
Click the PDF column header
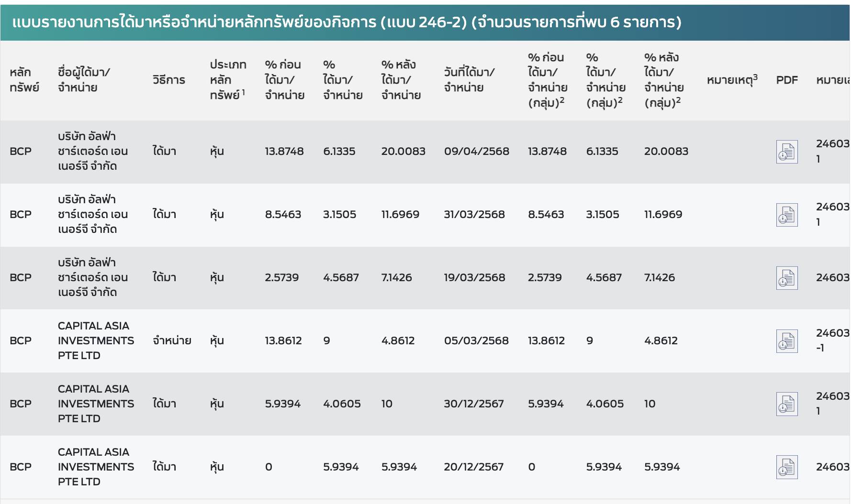[786, 80]
